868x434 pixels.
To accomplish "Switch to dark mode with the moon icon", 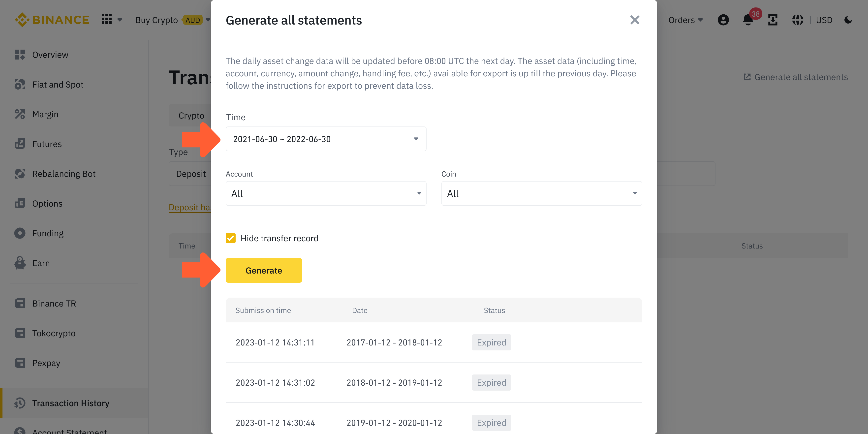I will coord(848,20).
